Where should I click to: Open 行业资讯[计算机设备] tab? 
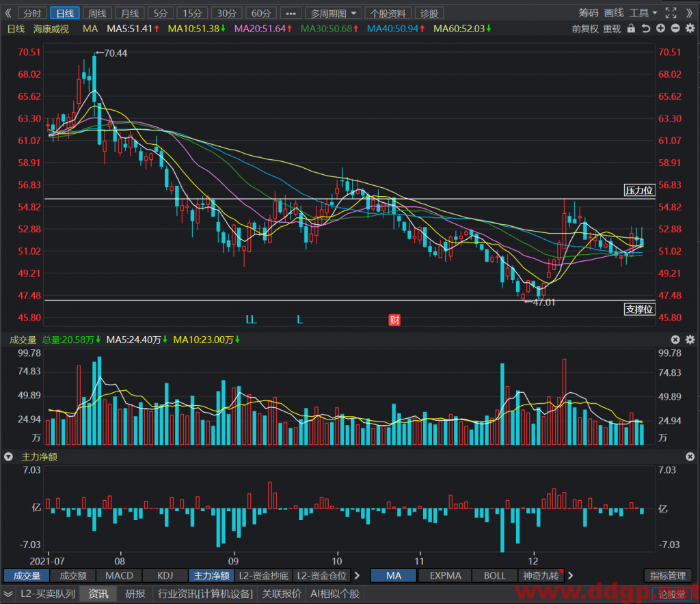[205, 594]
